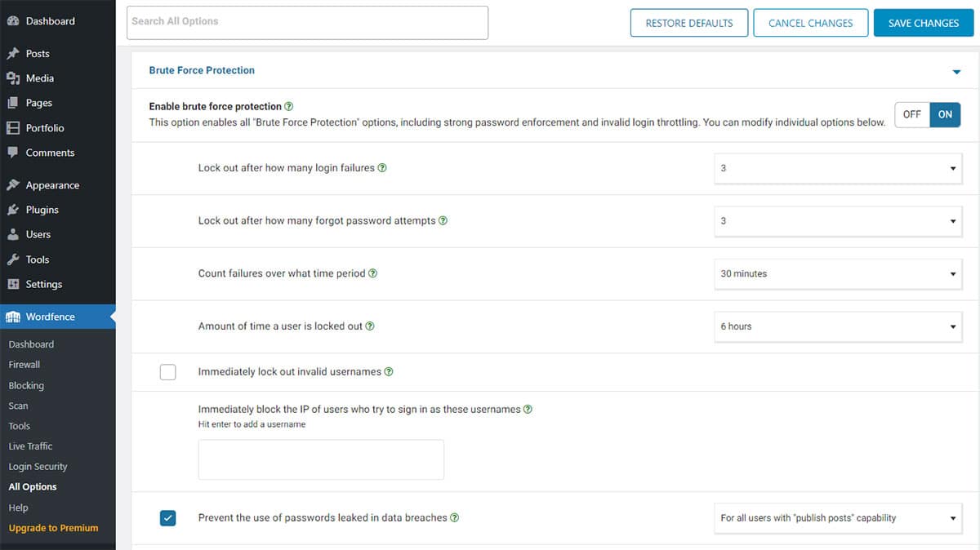Change the lockout duration from 6 hours

coord(838,326)
